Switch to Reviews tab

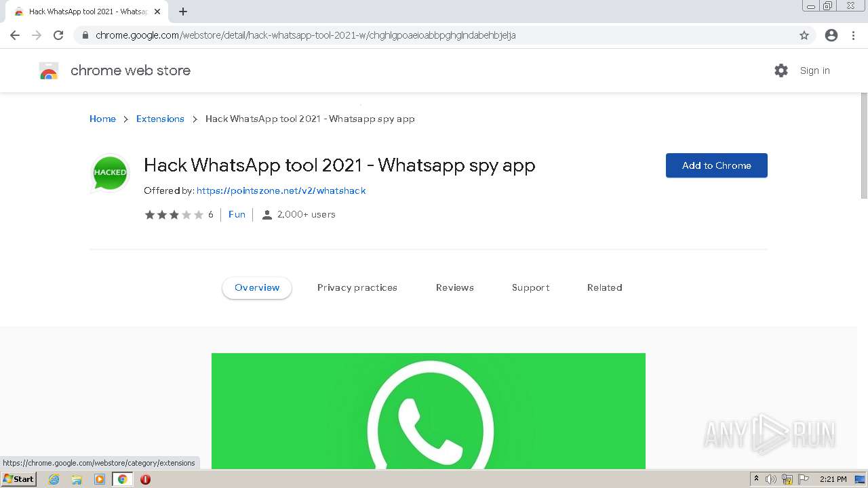coord(455,287)
